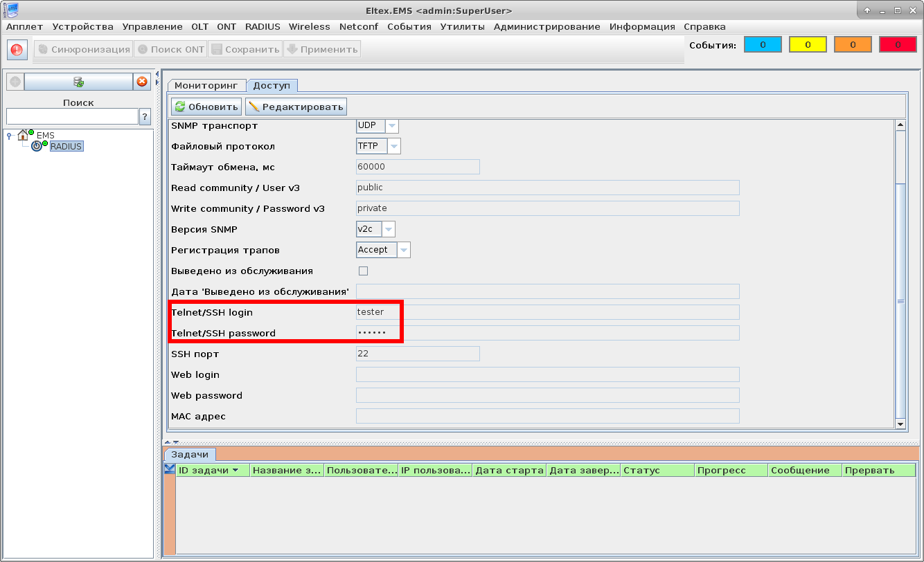
Task: Open the Netconf menu
Action: click(x=359, y=27)
